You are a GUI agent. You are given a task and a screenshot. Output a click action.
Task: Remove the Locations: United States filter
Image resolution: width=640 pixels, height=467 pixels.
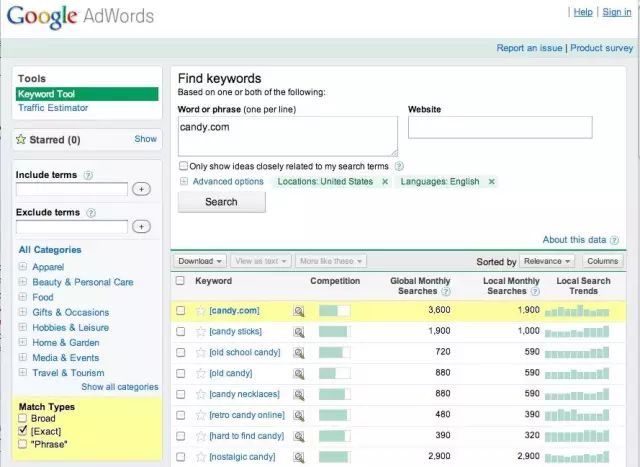pyautogui.click(x=385, y=182)
